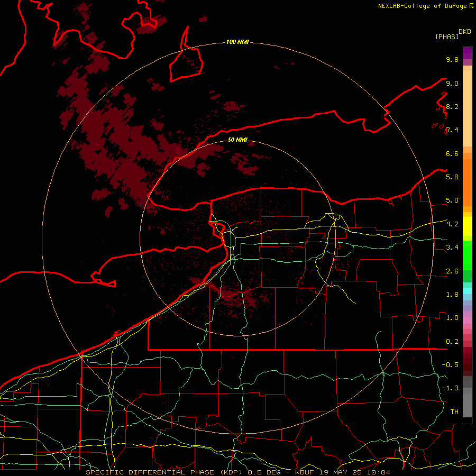Click the 1.0 legend value
This screenshot has height=476, width=476.
452,318
